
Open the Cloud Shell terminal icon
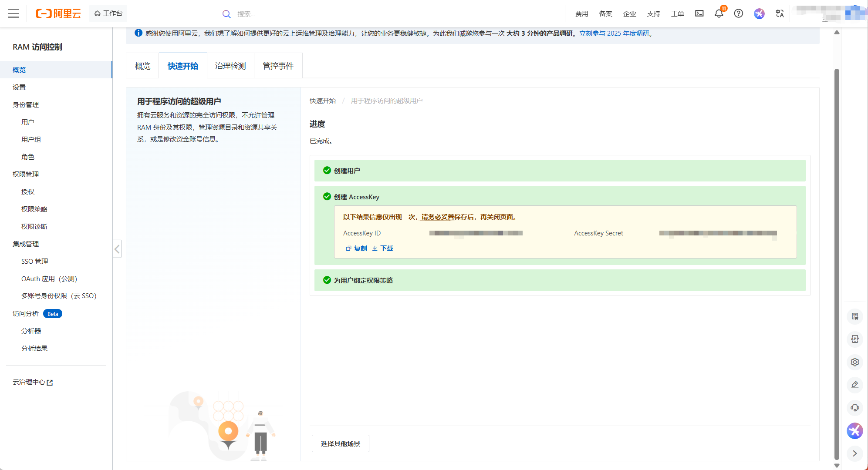tap(699, 13)
